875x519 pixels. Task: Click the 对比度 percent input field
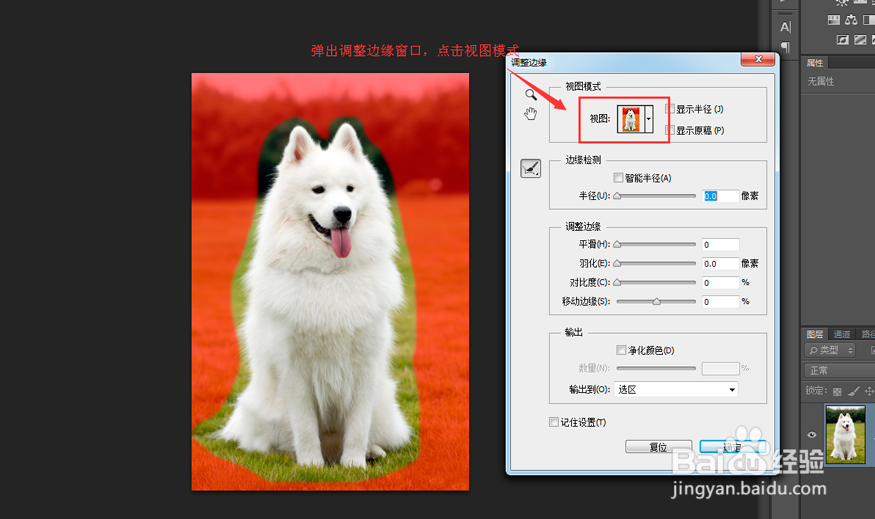point(720,282)
